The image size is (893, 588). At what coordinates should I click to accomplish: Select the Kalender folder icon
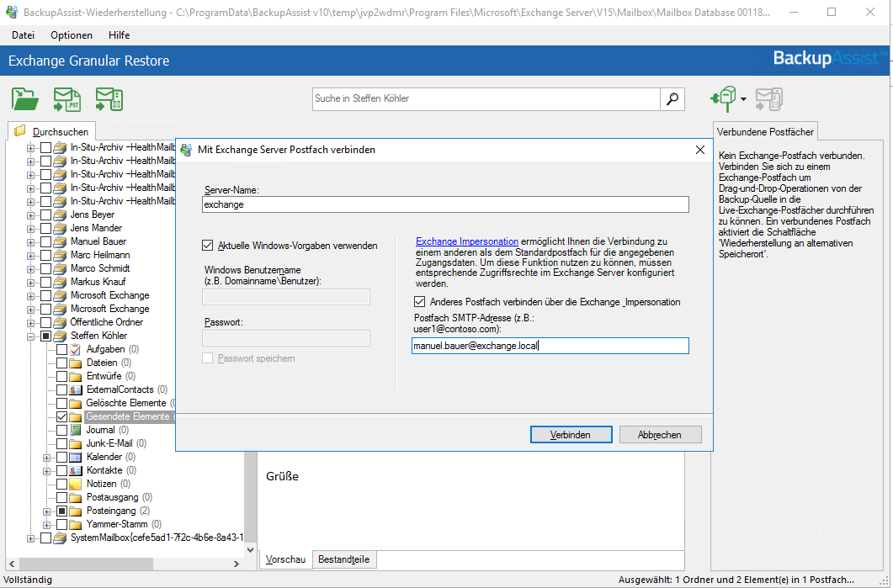point(76,457)
